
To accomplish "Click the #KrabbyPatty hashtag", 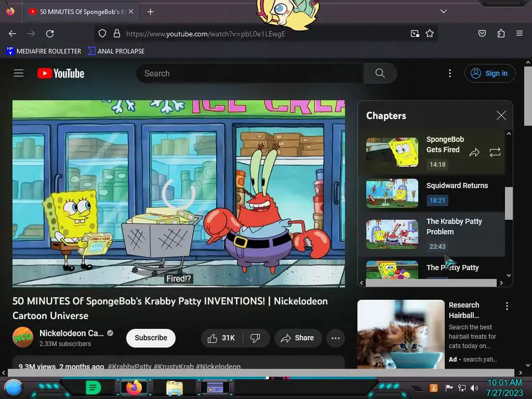I will click(129, 366).
